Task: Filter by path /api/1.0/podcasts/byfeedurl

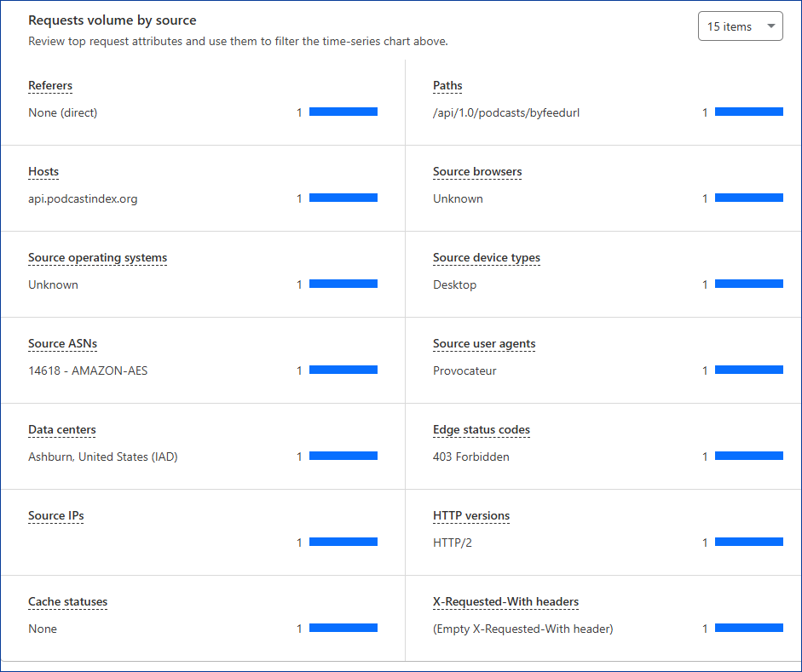Action: tap(506, 112)
